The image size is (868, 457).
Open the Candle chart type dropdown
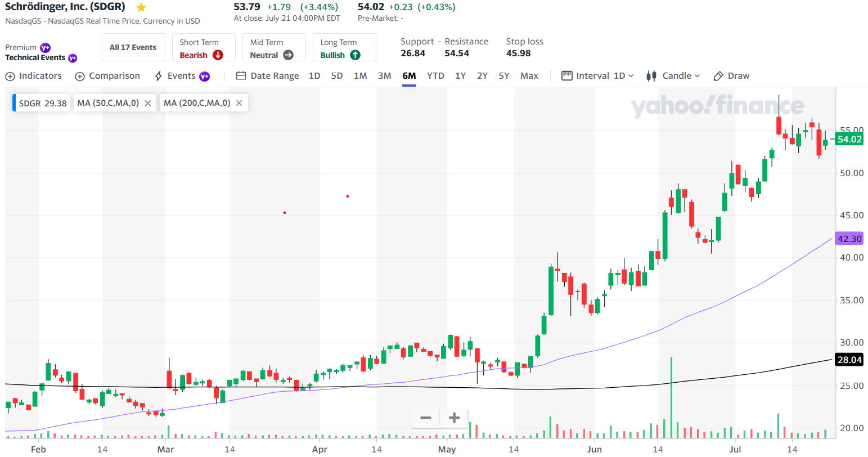tap(673, 76)
